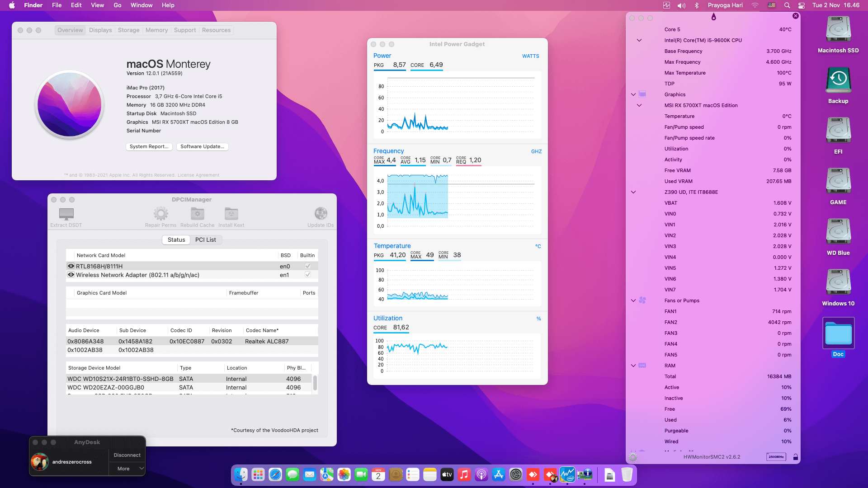Open Trash in the Dock
This screenshot has width=868, height=488.
tap(627, 474)
